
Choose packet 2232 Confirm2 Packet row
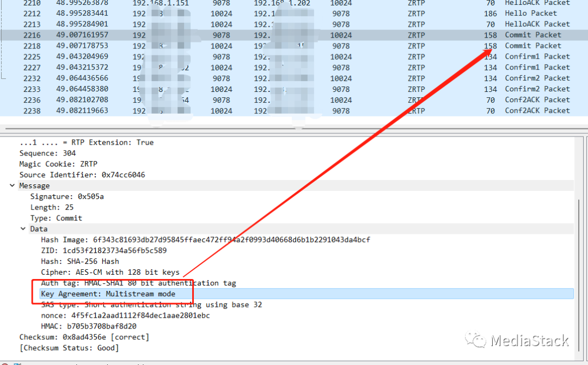(294, 78)
